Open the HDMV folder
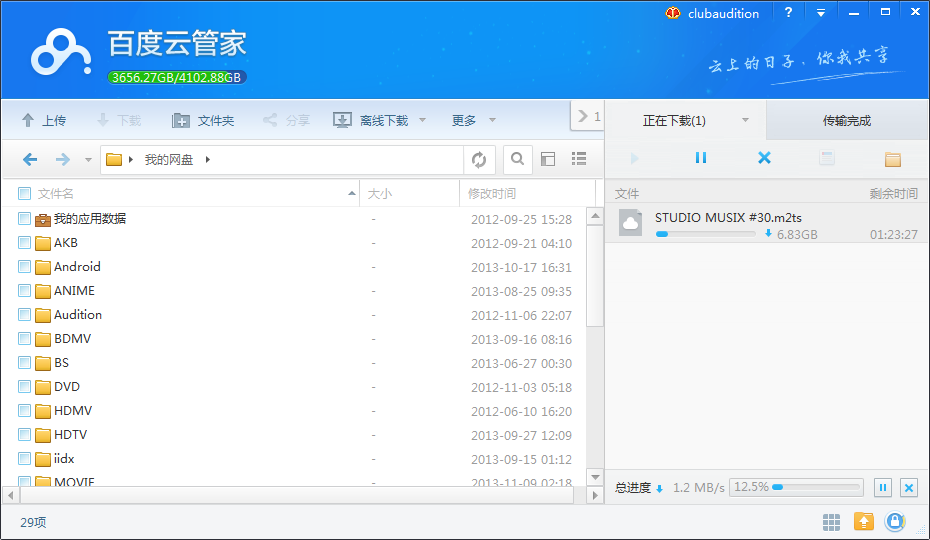This screenshot has width=930, height=540. pyautogui.click(x=73, y=411)
